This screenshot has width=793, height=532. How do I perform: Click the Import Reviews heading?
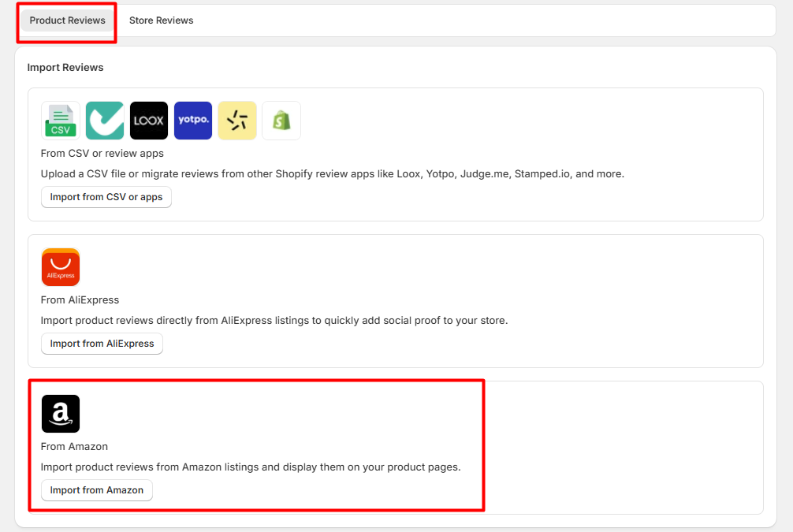click(65, 67)
